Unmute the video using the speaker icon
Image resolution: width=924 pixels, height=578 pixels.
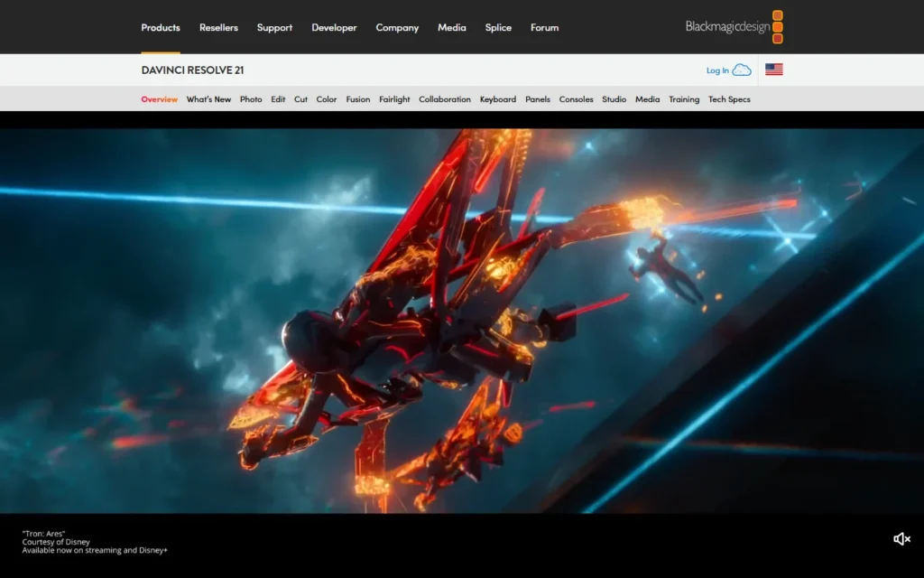901,539
